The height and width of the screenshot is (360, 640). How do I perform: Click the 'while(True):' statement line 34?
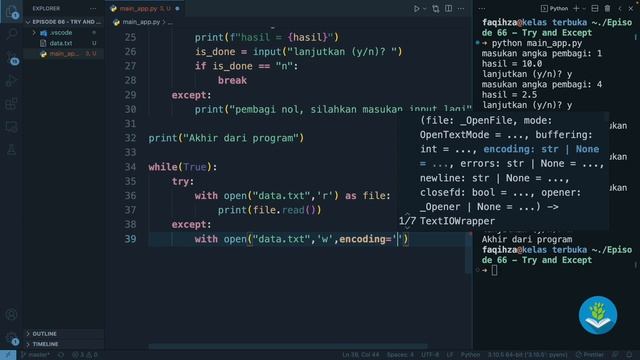pos(183,167)
